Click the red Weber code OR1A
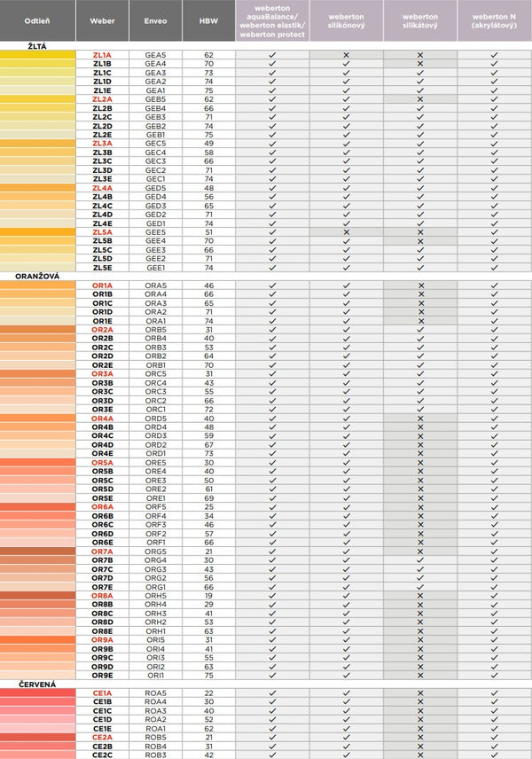This screenshot has height=759, width=532. click(102, 286)
